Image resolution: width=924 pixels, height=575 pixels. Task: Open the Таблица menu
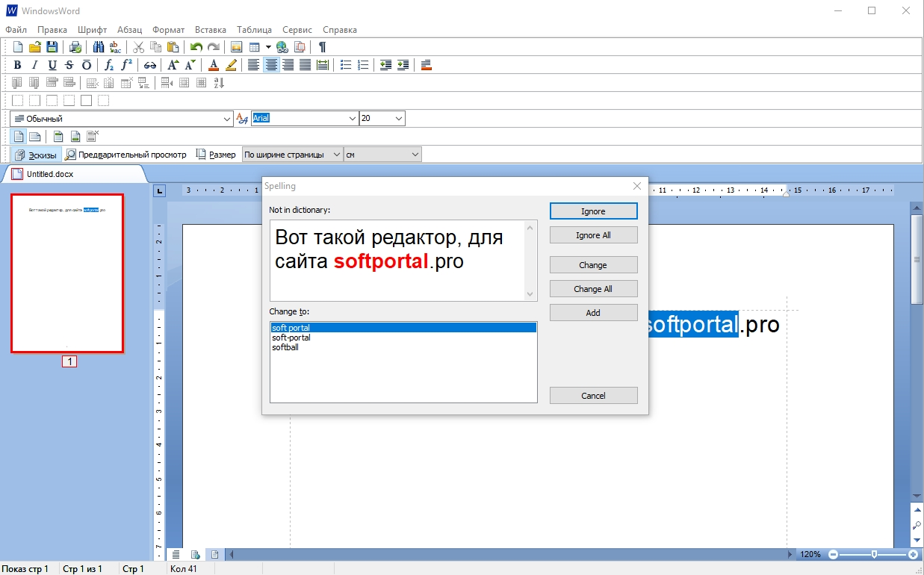coord(255,30)
